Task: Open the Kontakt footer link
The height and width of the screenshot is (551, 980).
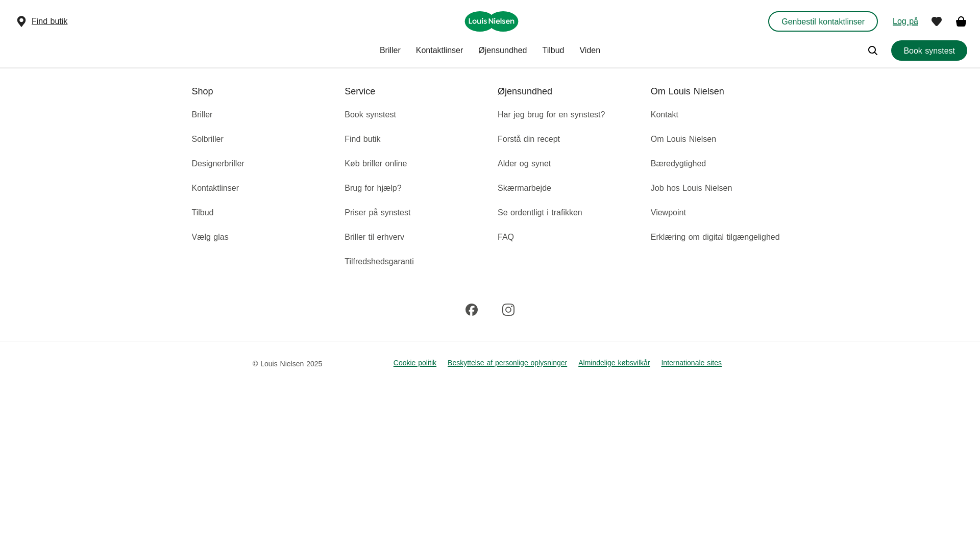Action: 664,115
